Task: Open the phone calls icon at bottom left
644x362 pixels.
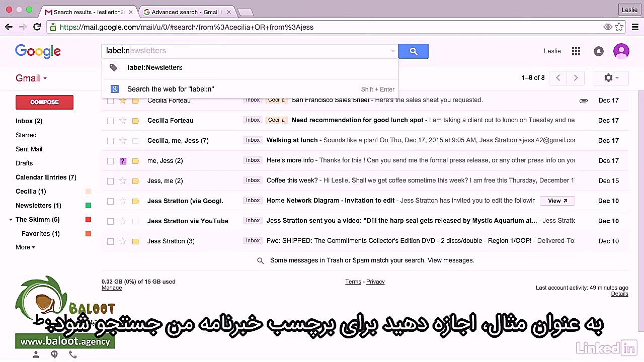Action: [x=73, y=354]
